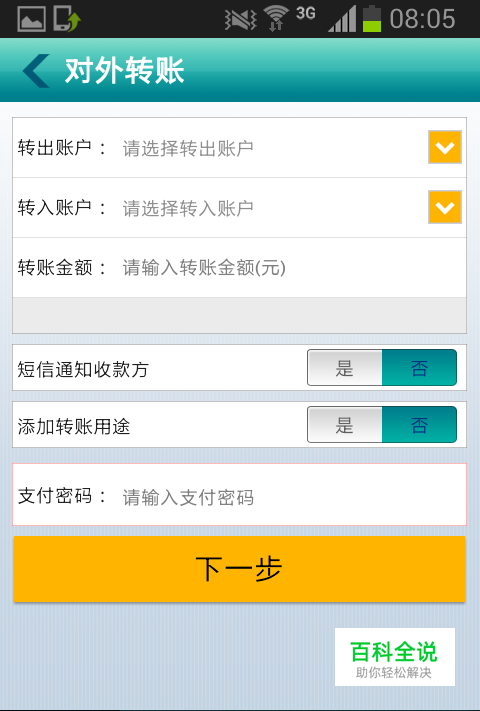The height and width of the screenshot is (711, 480).
Task: Set 短信通知收款方 to 是
Action: pos(345,368)
